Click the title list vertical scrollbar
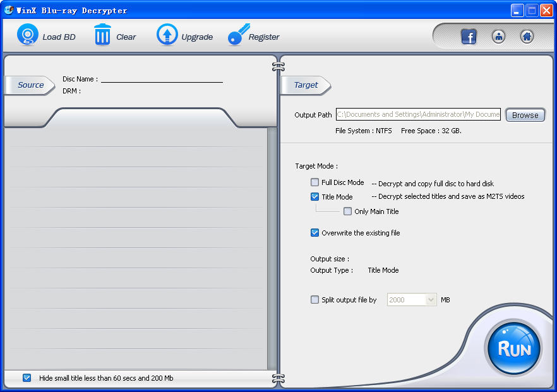Screen dimensions: 557x392 click(272, 249)
